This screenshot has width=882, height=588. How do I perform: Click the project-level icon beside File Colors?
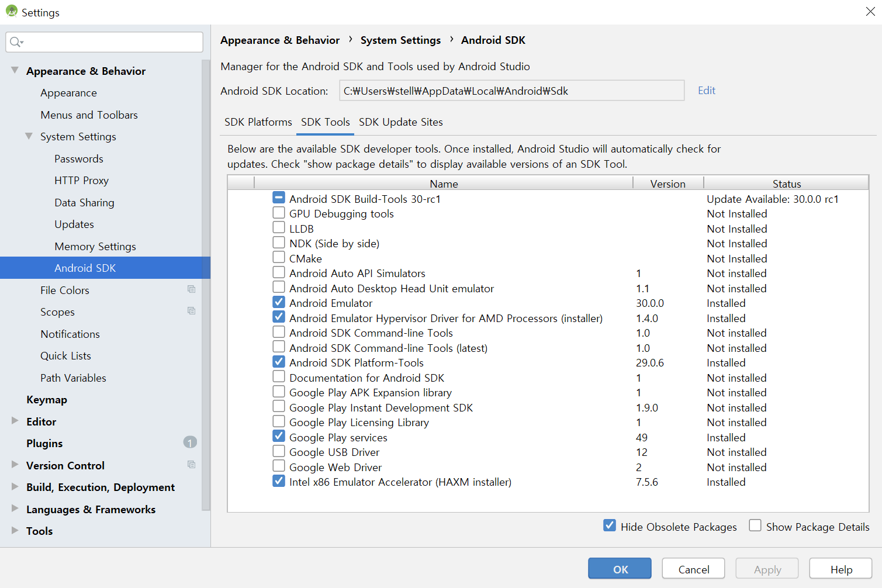click(x=191, y=289)
